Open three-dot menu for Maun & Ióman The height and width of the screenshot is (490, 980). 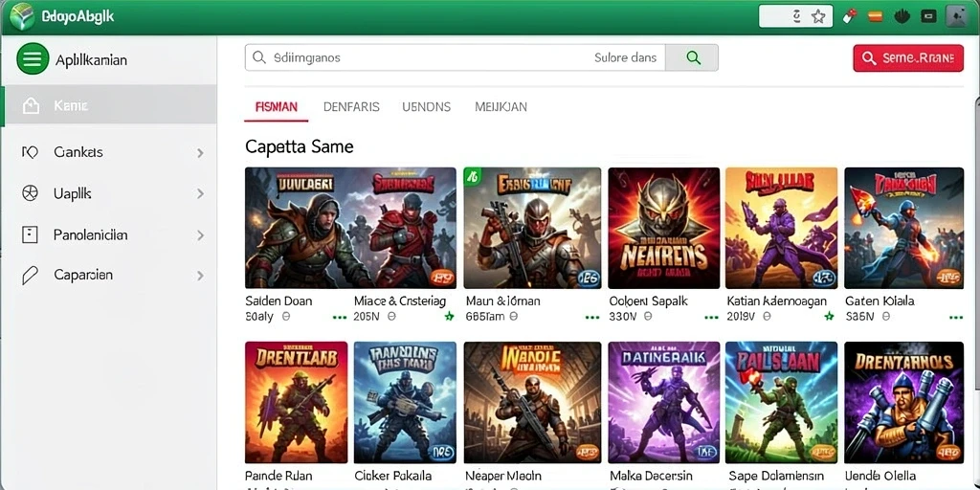click(591, 318)
